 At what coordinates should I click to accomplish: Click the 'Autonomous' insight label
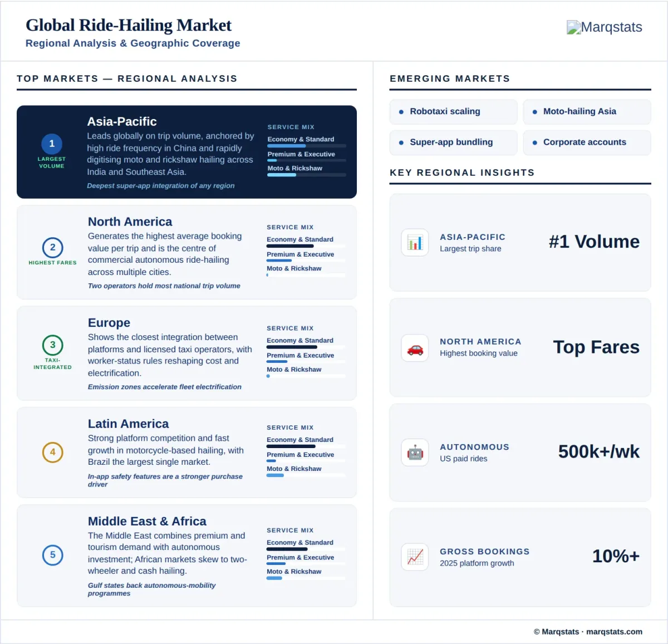[x=474, y=447]
